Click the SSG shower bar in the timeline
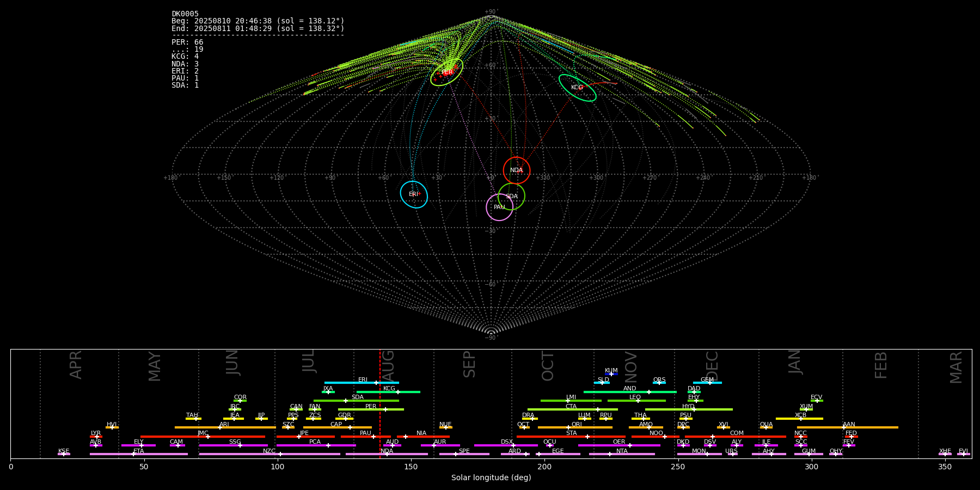The image size is (980, 490). [x=233, y=445]
